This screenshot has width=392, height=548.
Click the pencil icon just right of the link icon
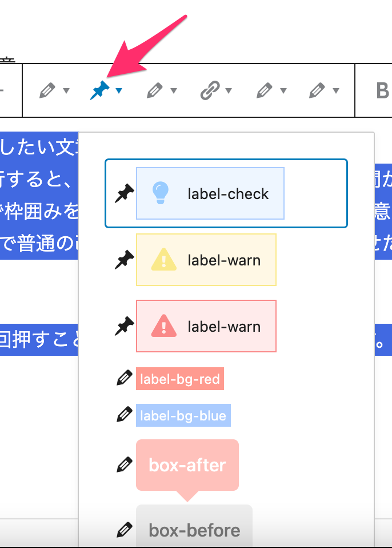tap(264, 90)
